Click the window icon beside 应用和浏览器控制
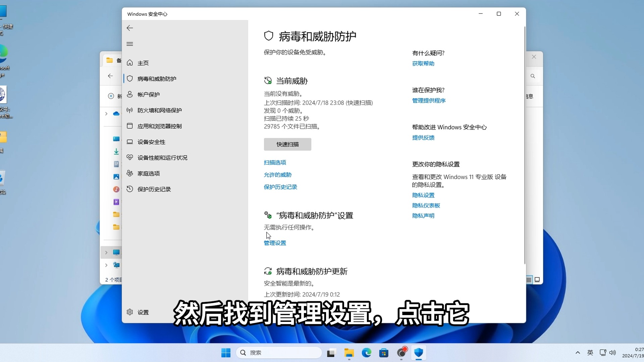Viewport: 644px width, 362px height. tap(130, 126)
